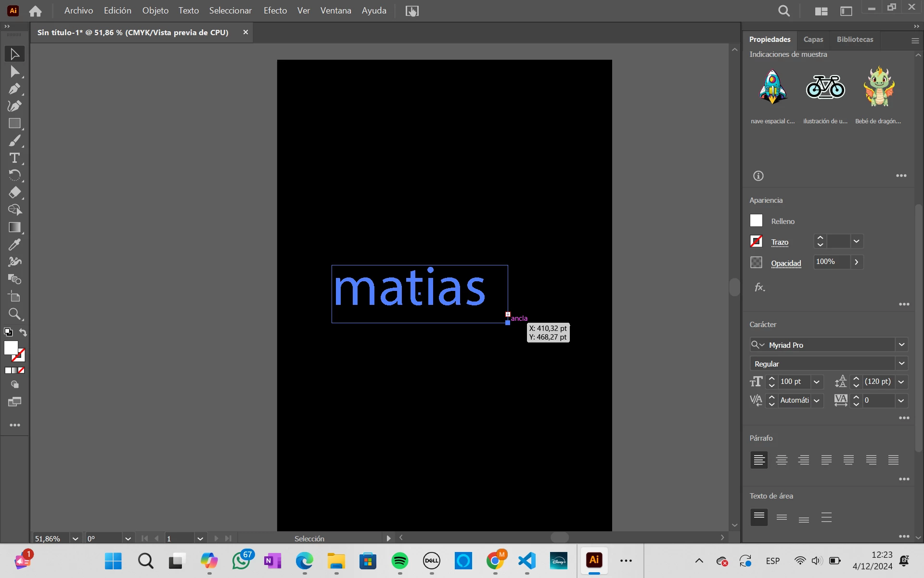Open the 100 pt font size dropdown

pos(817,382)
